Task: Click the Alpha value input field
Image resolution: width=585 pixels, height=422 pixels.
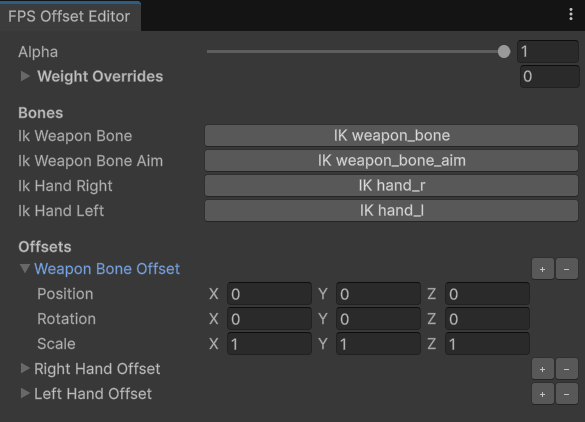Action: pos(548,51)
